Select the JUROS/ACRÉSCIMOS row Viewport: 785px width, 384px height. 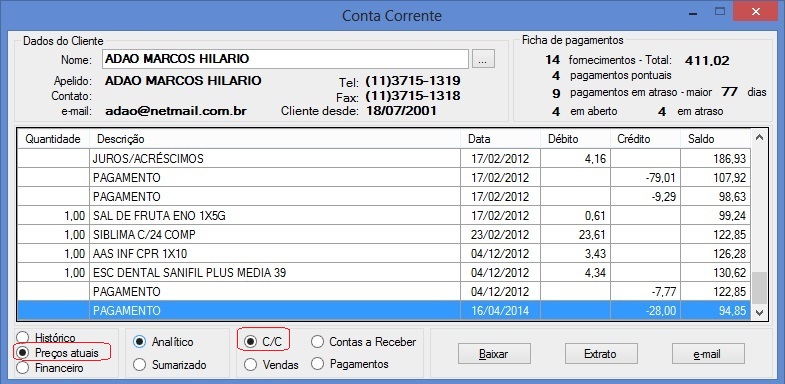(x=384, y=159)
